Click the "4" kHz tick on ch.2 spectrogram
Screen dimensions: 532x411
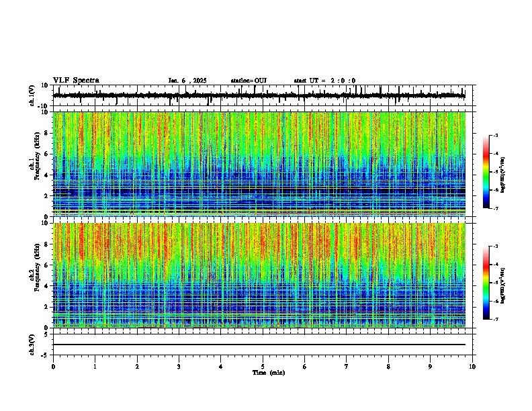click(x=47, y=286)
